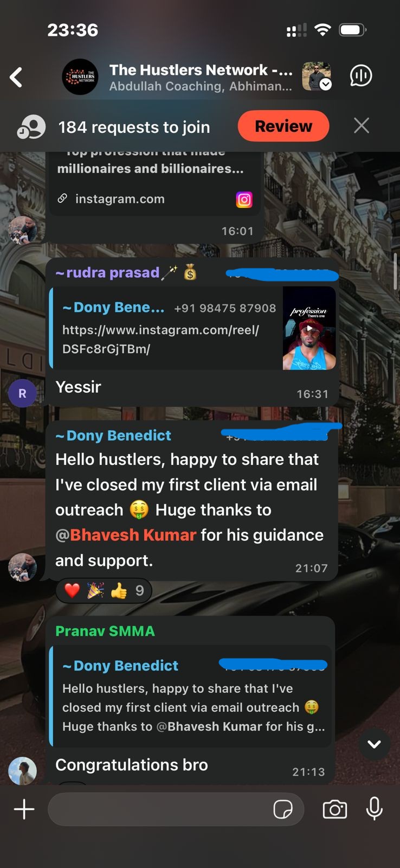Dismiss the join requests banner
Screen dimensions: 400x868
[362, 126]
